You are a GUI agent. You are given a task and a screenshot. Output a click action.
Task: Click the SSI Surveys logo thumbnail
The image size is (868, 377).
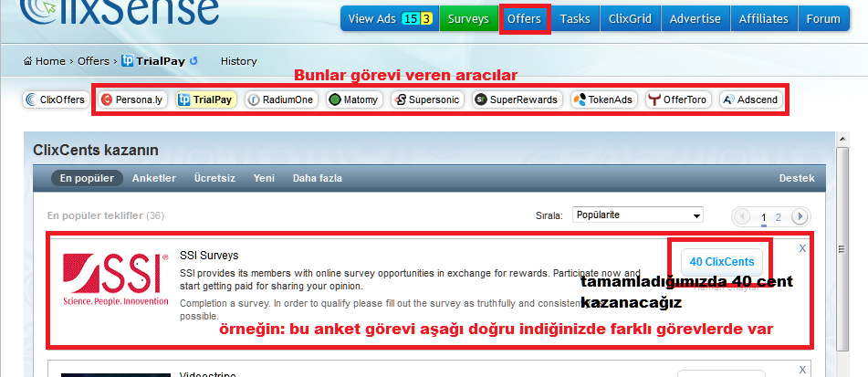click(116, 279)
